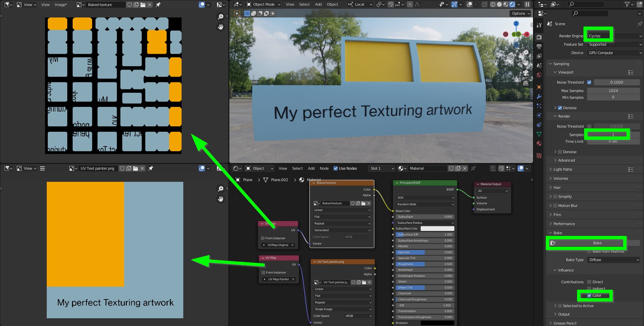Click the viewport pause render preview icon

(x=527, y=4)
